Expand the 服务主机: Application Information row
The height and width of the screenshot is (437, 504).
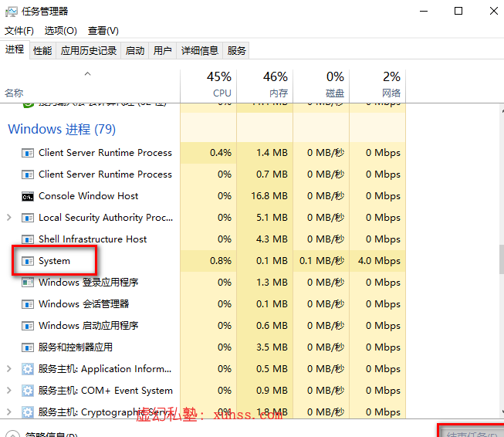9,369
